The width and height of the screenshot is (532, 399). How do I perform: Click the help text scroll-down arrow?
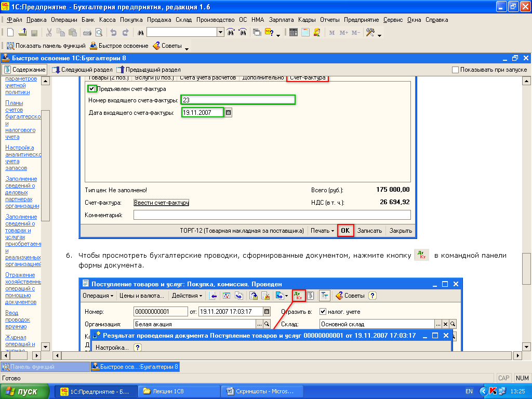[x=526, y=347]
